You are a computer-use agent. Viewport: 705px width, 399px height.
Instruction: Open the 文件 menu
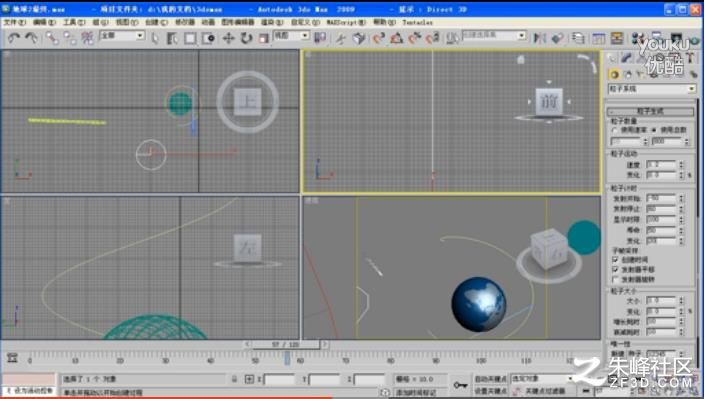coord(15,22)
